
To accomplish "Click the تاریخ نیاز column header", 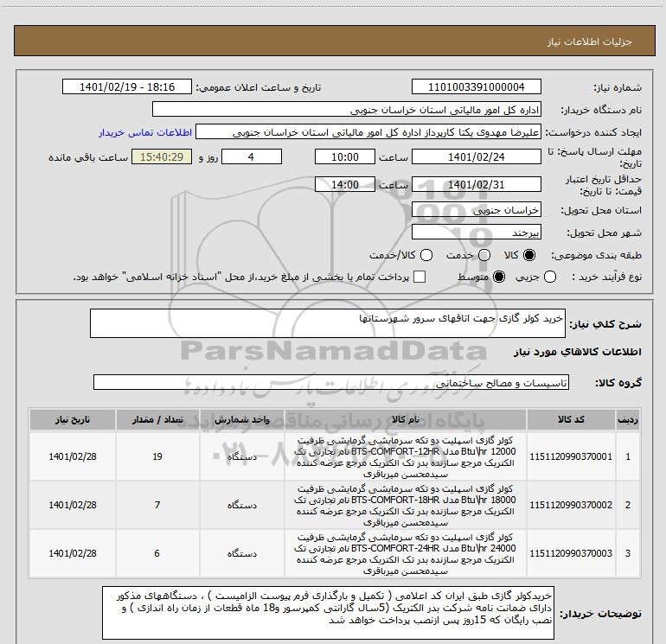I will click(x=72, y=419).
